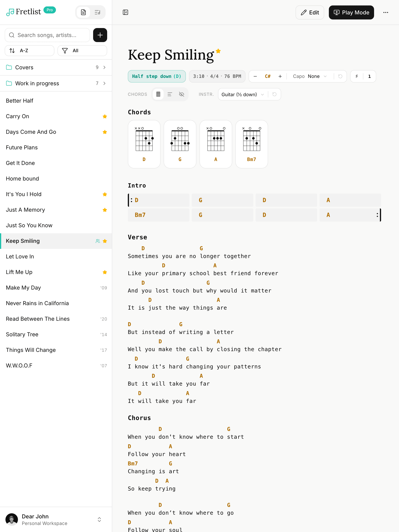399x532 pixels.
Task: Open the Capo dropdown
Action: click(310, 76)
